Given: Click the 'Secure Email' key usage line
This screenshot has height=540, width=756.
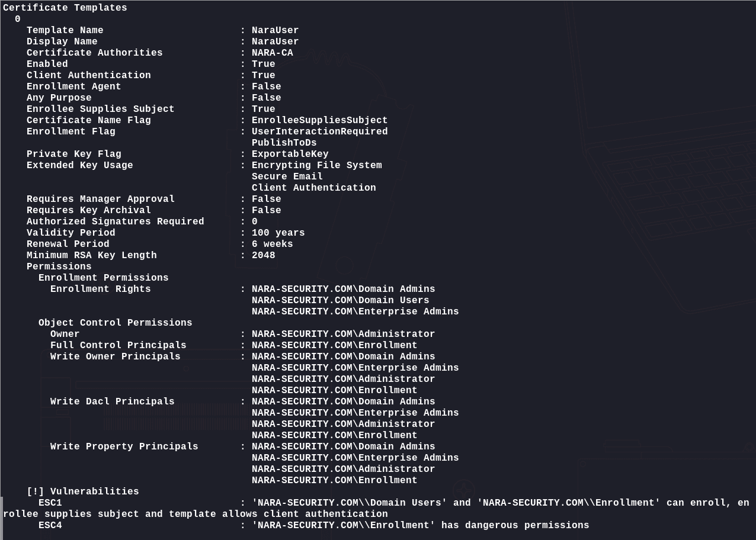Looking at the screenshot, I should pos(287,176).
